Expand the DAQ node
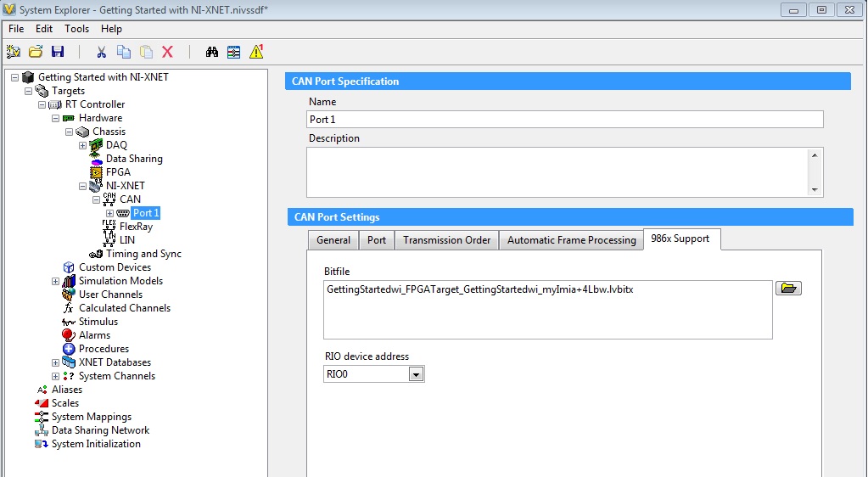 tap(82, 145)
